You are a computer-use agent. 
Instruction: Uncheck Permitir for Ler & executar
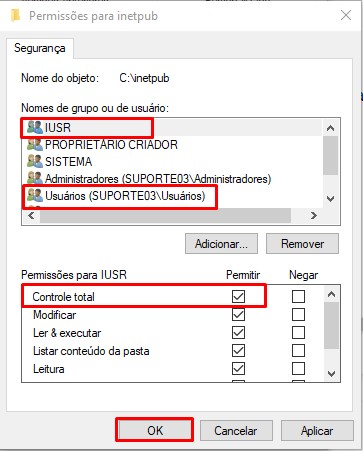coord(238,332)
